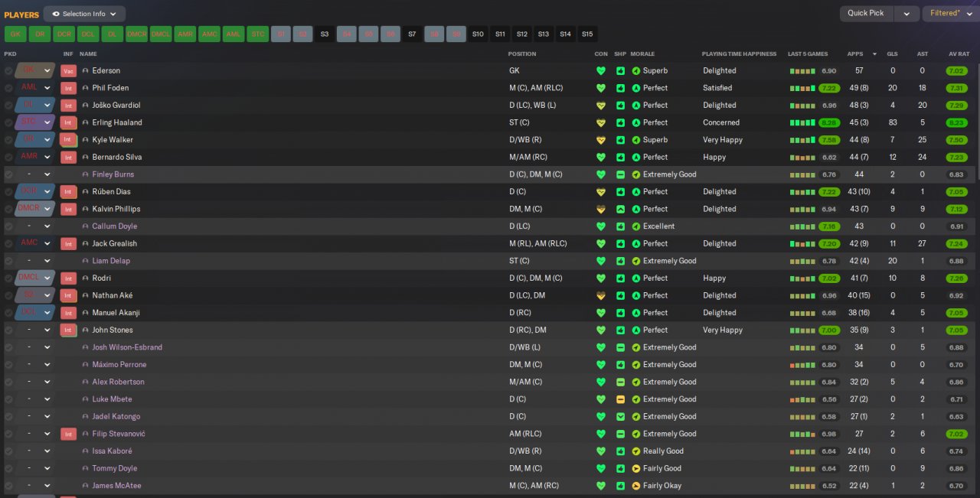980x498 pixels.
Task: Toggle the picked circle for Alex Robertson
Action: [8, 382]
